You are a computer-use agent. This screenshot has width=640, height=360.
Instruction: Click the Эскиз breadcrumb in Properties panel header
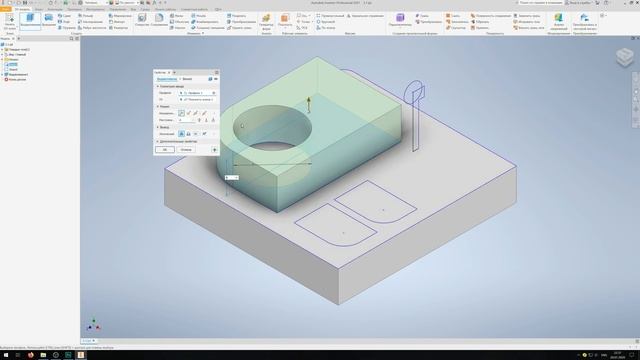click(x=187, y=79)
